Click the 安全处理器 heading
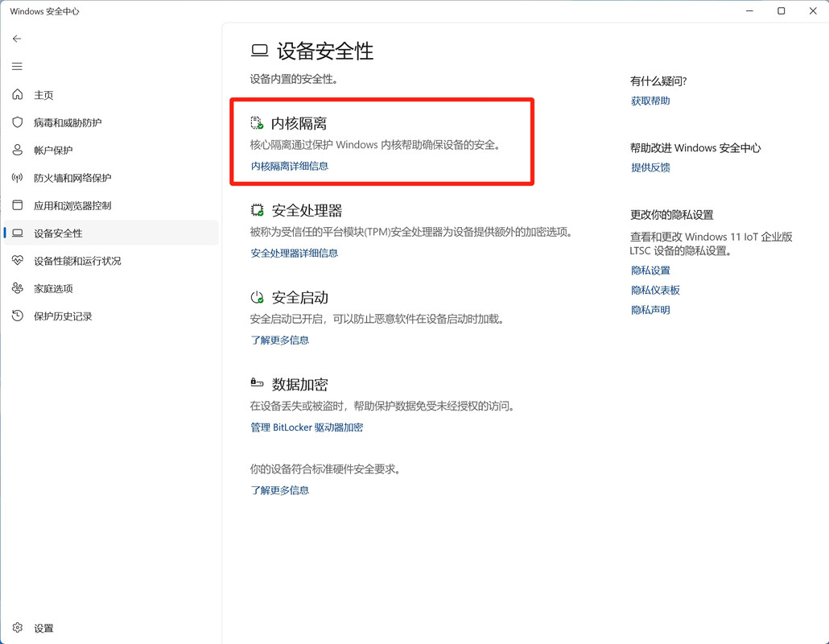Viewport: 829px width, 644px height. coord(307,210)
